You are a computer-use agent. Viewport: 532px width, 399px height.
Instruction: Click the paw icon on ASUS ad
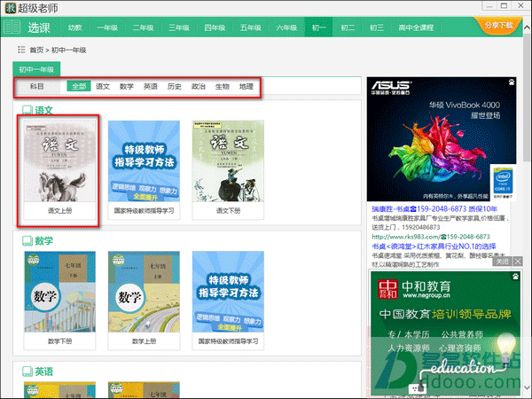click(512, 82)
